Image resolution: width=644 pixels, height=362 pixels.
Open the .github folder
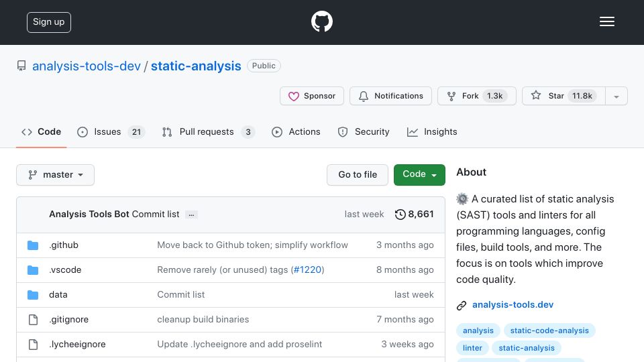[x=64, y=245]
